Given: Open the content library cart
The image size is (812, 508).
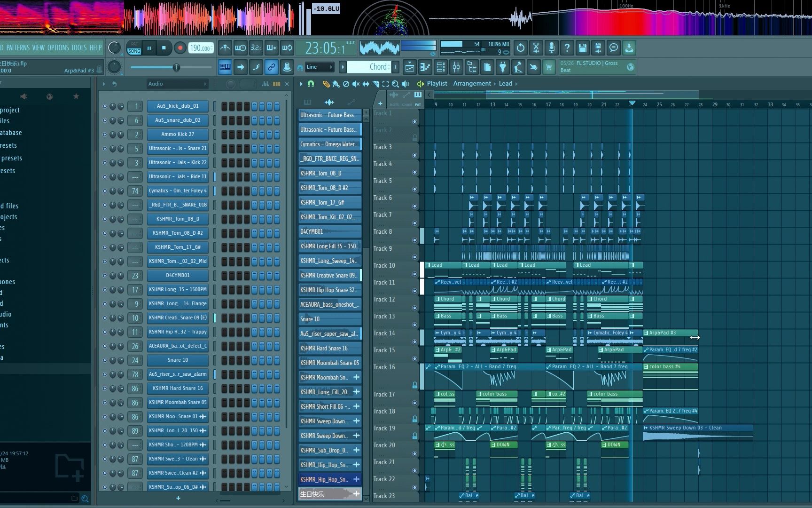Looking at the screenshot, I should coord(548,67).
